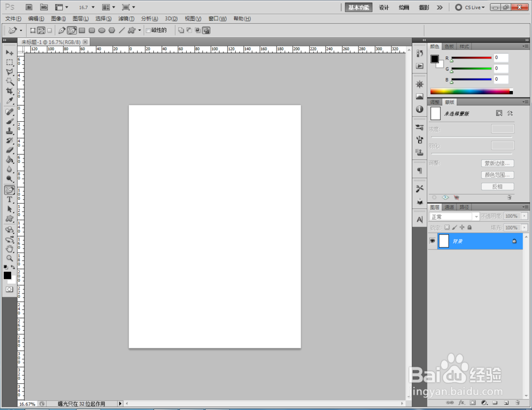The width and height of the screenshot is (532, 410).
Task: Choose the Ellipse shape in options bar
Action: pyautogui.click(x=102, y=30)
